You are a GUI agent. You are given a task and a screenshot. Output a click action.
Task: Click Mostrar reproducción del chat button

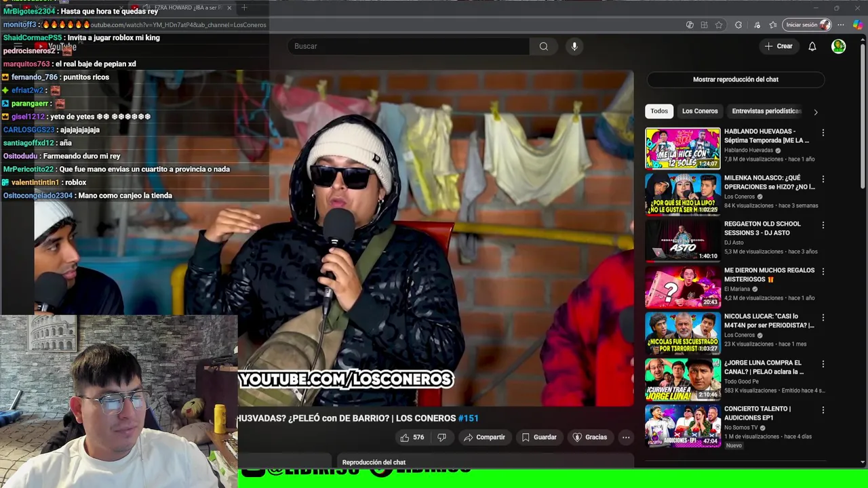(x=736, y=79)
